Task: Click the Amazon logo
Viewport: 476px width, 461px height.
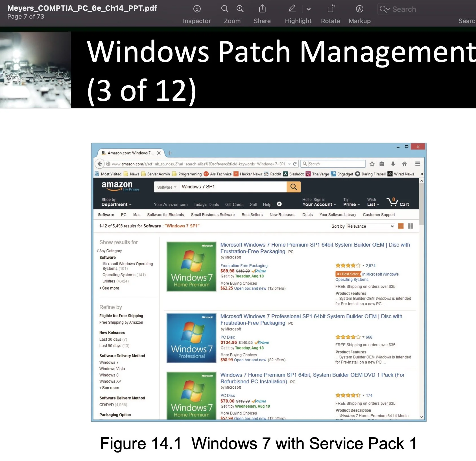Action: click(117, 186)
